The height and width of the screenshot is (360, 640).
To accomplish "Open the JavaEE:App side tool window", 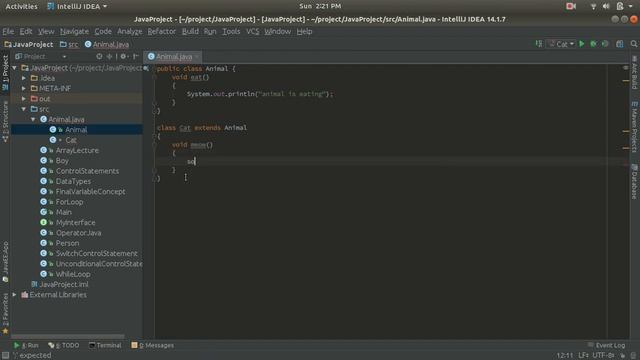I will pos(5,261).
